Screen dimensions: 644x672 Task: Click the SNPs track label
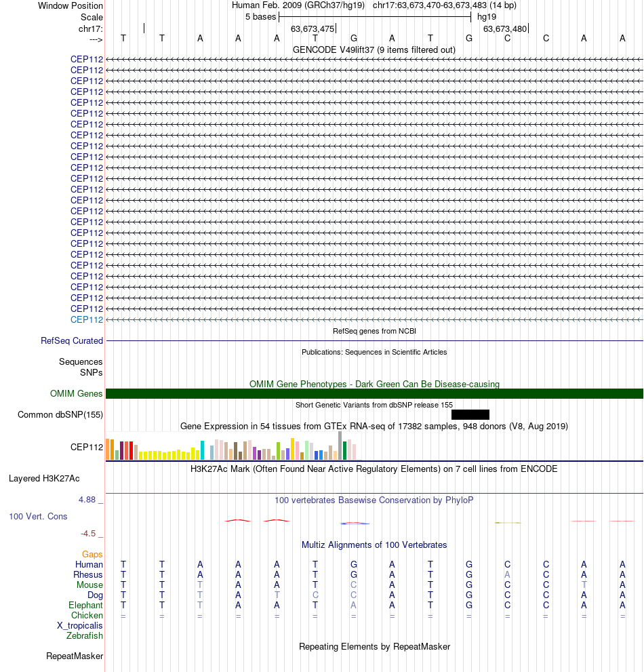92,372
